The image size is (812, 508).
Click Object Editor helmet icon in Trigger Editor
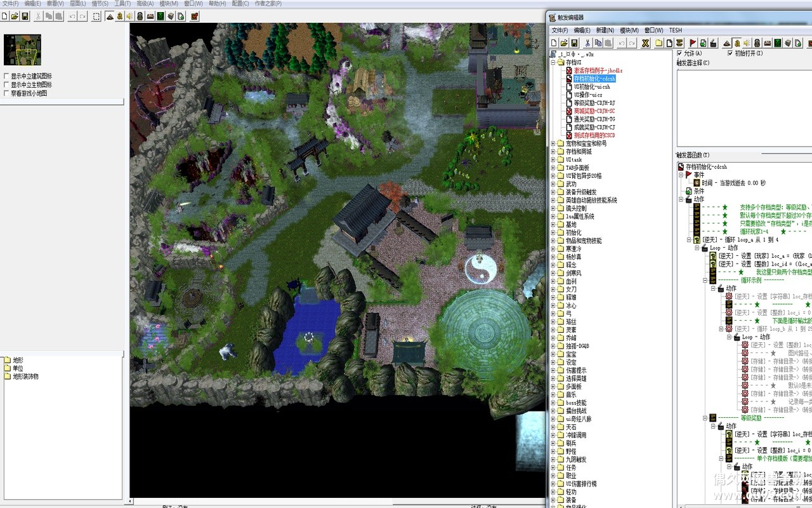[x=757, y=43]
